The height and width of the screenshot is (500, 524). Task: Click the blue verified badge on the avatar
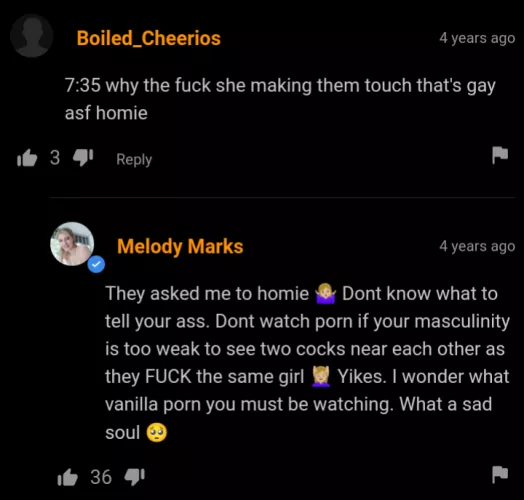[96, 264]
